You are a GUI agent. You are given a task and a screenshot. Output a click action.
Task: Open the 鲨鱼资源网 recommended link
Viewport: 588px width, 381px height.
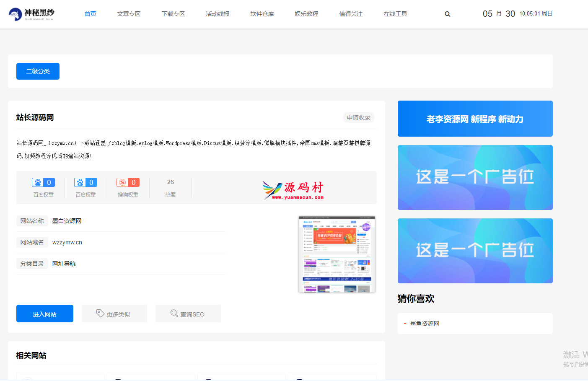click(x=425, y=324)
